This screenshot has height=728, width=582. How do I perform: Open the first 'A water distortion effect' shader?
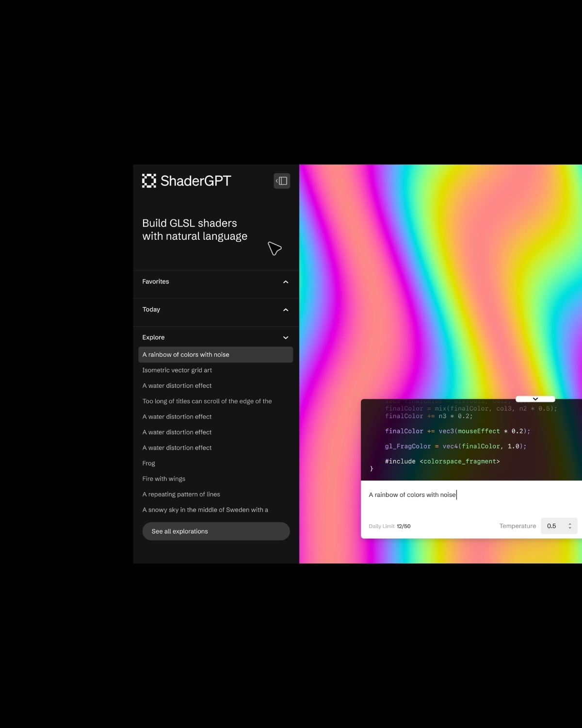click(x=177, y=385)
